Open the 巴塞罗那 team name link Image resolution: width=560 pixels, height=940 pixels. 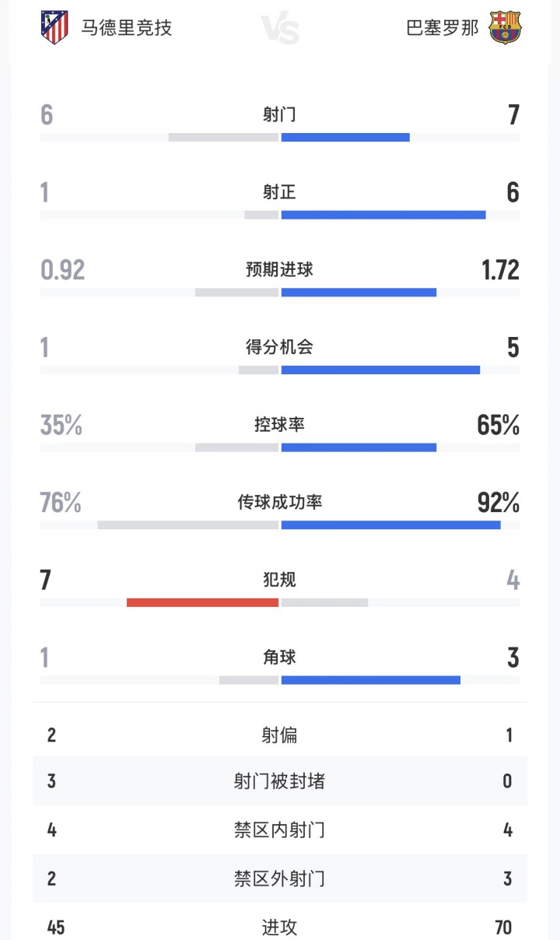[x=443, y=29]
